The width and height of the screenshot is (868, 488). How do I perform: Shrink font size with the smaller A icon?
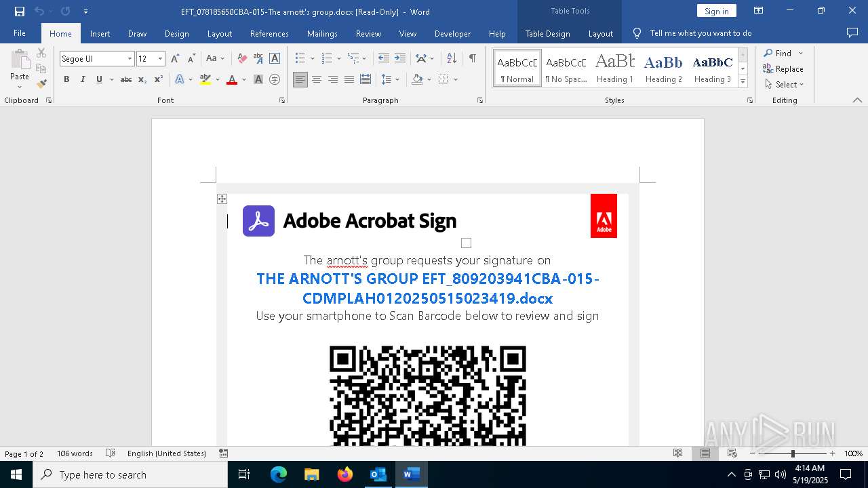click(x=191, y=58)
